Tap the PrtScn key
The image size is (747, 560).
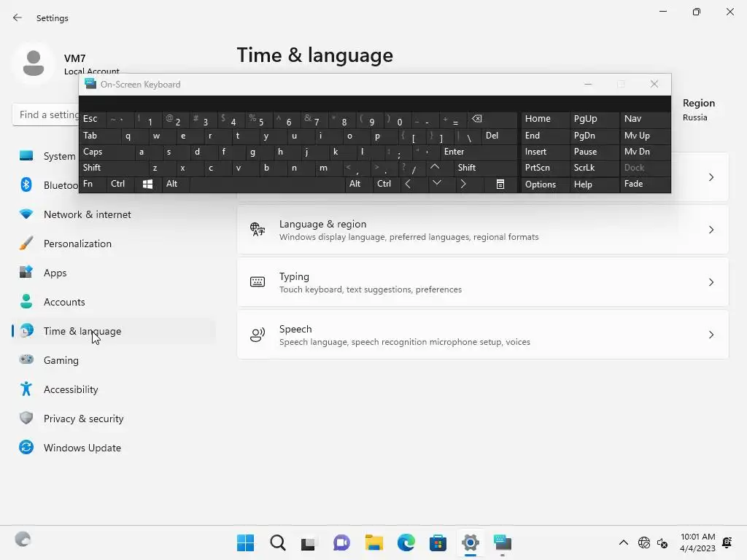(545, 168)
